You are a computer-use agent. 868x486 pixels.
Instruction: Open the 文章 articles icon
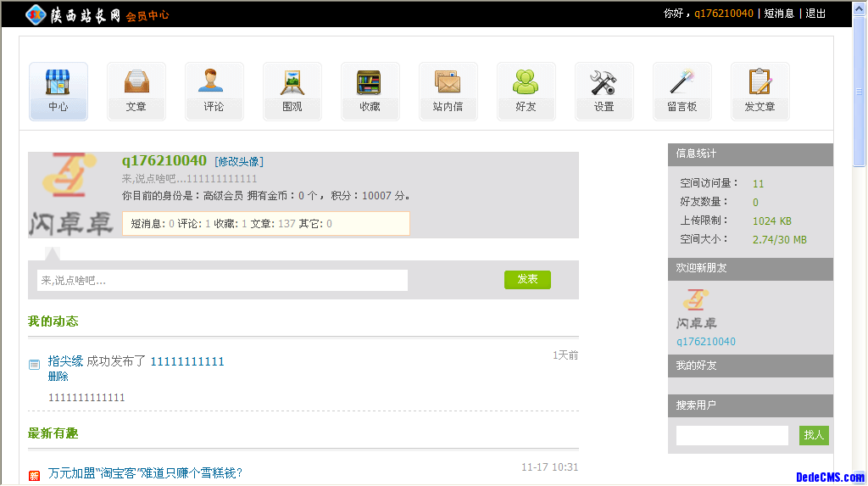(x=136, y=92)
